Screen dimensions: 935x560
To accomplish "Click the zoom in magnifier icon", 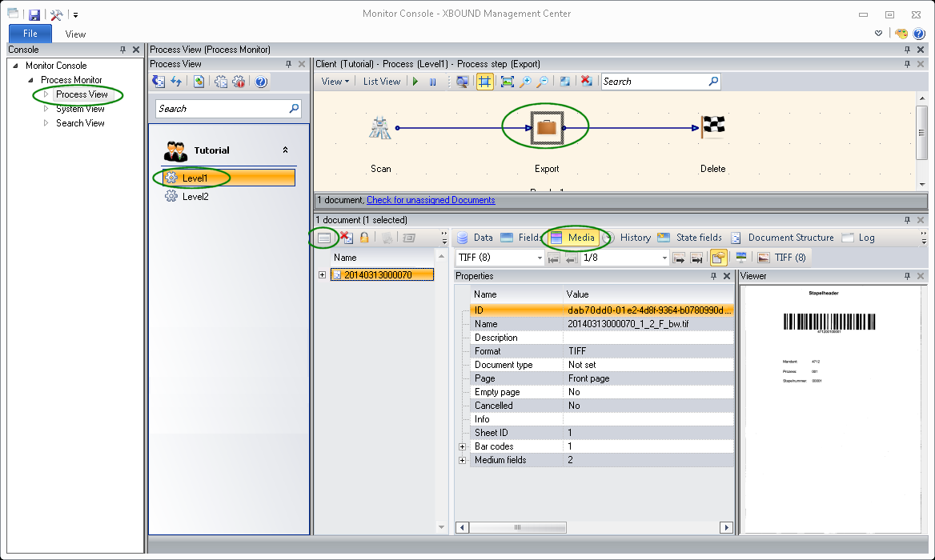I will coord(525,82).
